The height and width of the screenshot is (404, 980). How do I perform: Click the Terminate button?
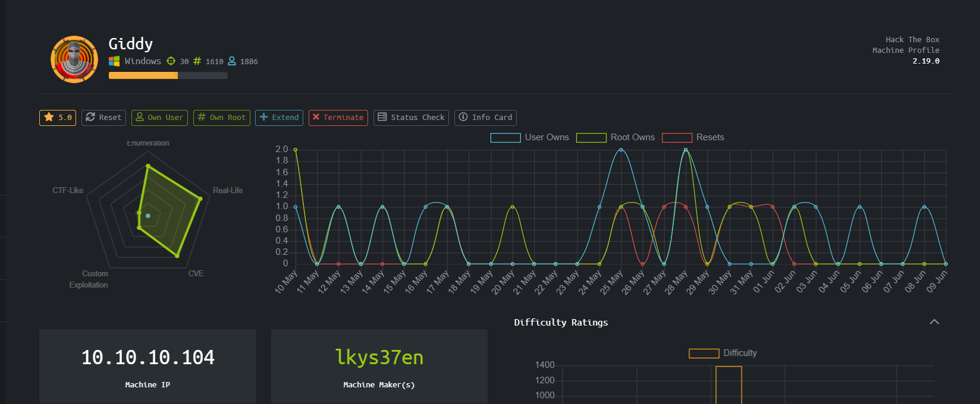338,118
